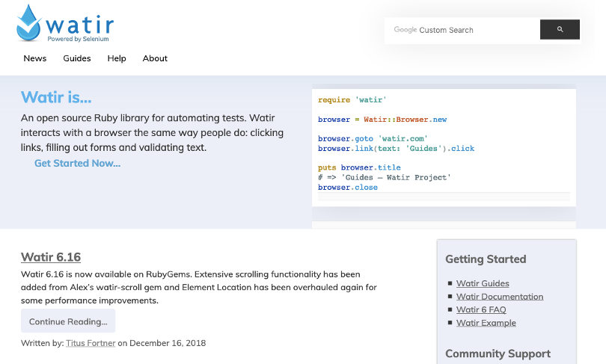Click the 'browser.close' code line
606x364 pixels.
tap(347, 187)
